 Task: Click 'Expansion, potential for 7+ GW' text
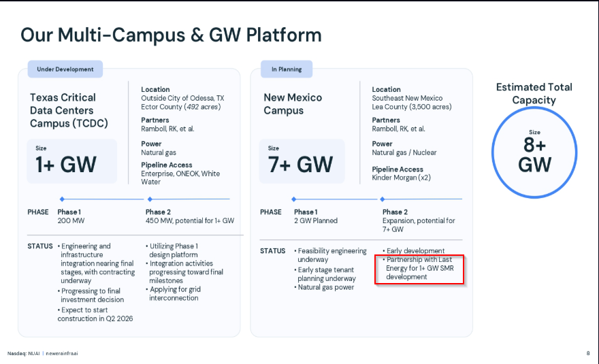click(x=419, y=225)
